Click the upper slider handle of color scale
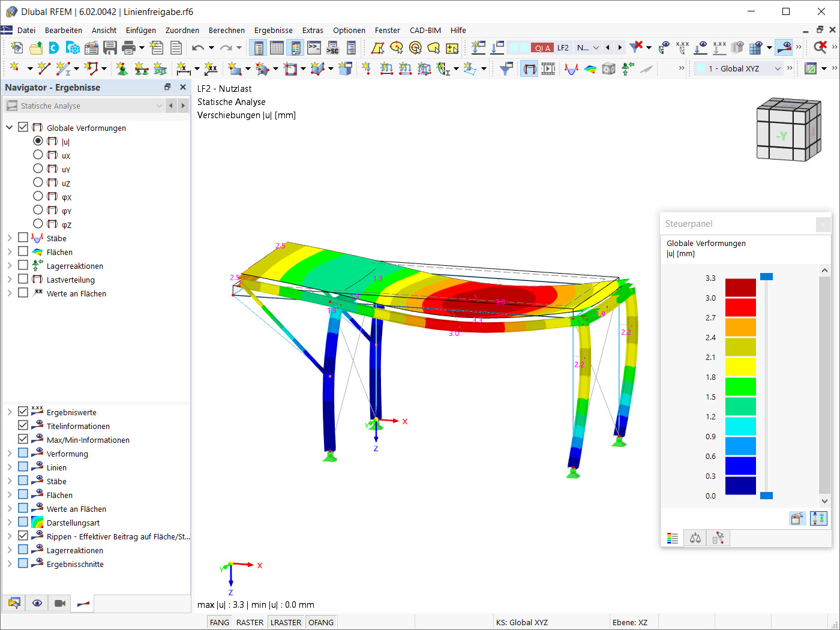The image size is (840, 630). pos(766,277)
